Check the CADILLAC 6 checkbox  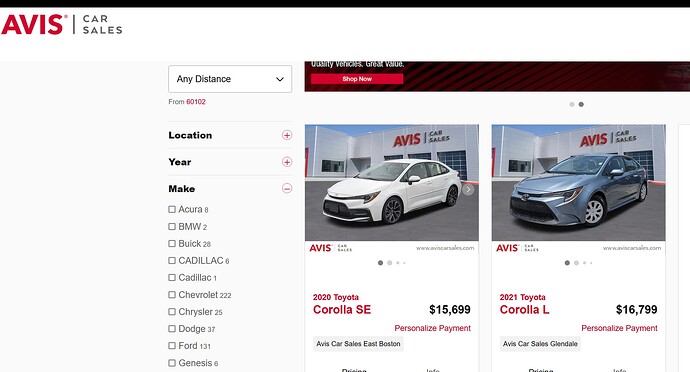pos(172,261)
